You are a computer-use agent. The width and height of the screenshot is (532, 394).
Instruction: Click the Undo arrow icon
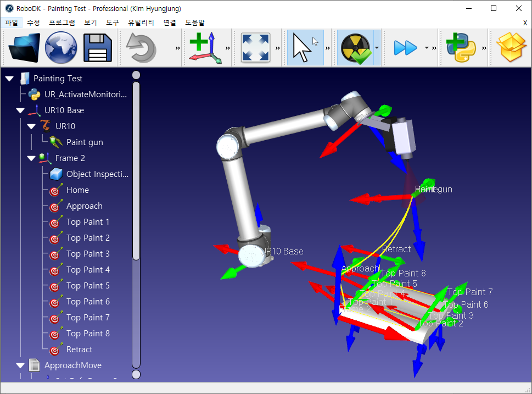tap(142, 48)
